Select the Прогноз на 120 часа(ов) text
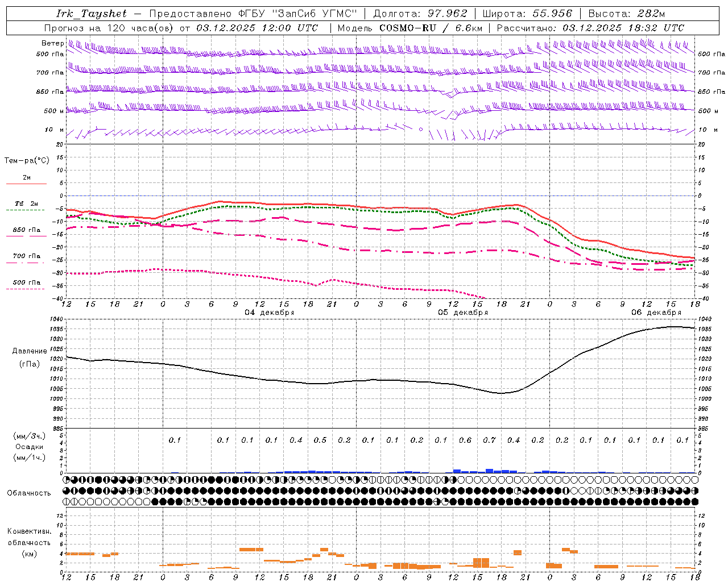728x582 pixels. (x=110, y=28)
